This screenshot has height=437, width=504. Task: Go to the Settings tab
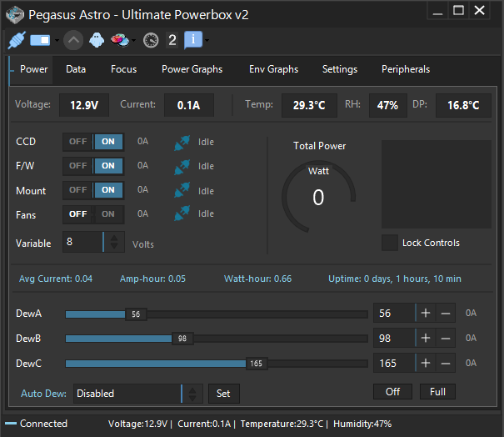pos(340,69)
